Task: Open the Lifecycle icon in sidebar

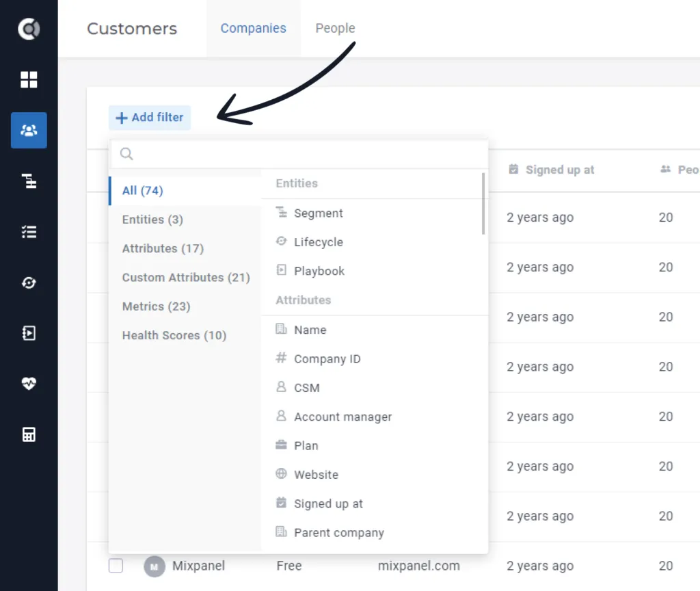Action: pos(29,283)
